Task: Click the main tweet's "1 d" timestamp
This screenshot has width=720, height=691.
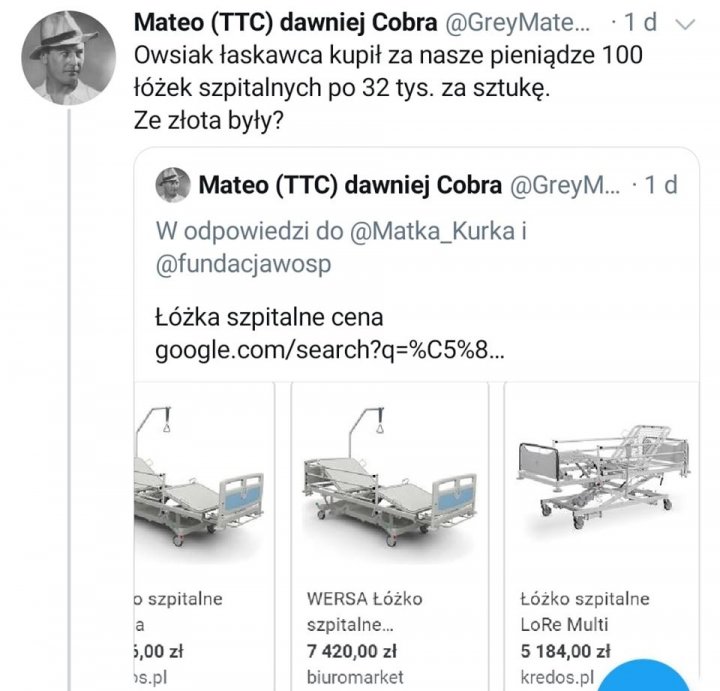Action: [642, 23]
